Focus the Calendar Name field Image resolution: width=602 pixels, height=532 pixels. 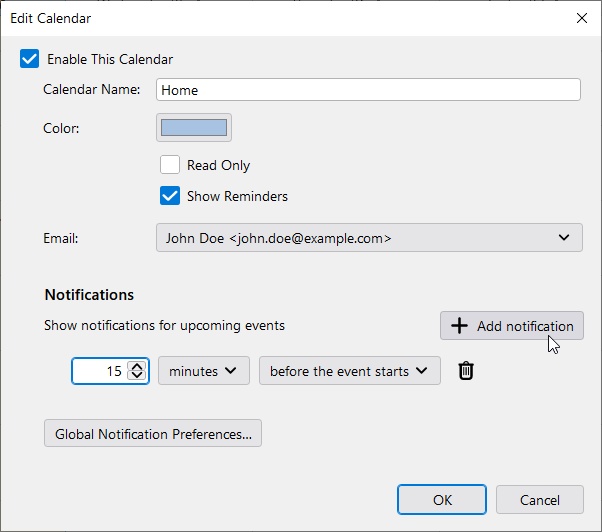(x=368, y=90)
